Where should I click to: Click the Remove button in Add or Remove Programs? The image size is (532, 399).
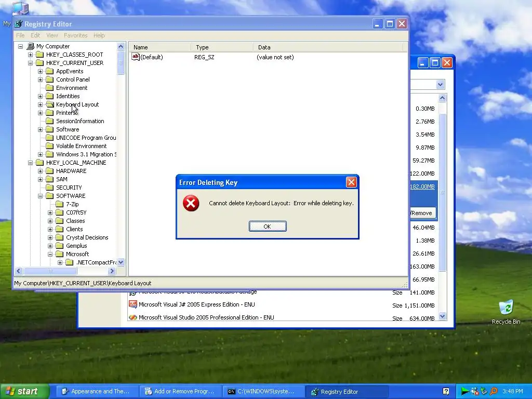click(x=423, y=213)
